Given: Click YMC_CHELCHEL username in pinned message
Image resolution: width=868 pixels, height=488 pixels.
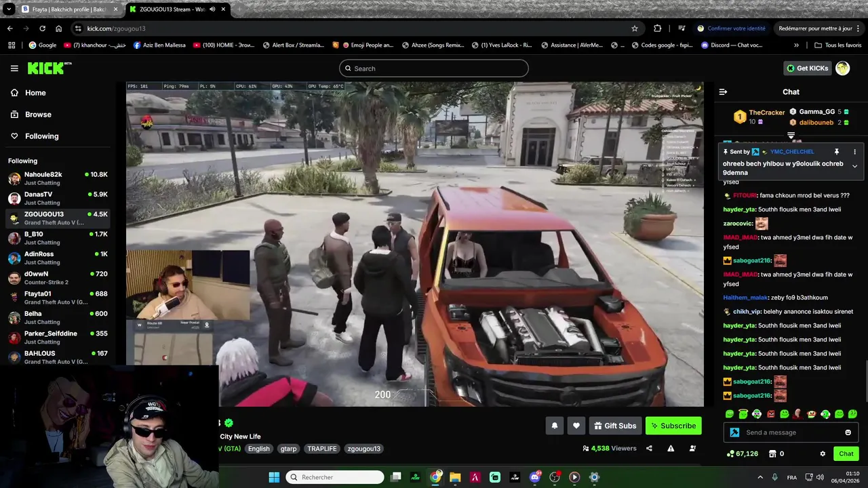Looking at the screenshot, I should coord(792,152).
